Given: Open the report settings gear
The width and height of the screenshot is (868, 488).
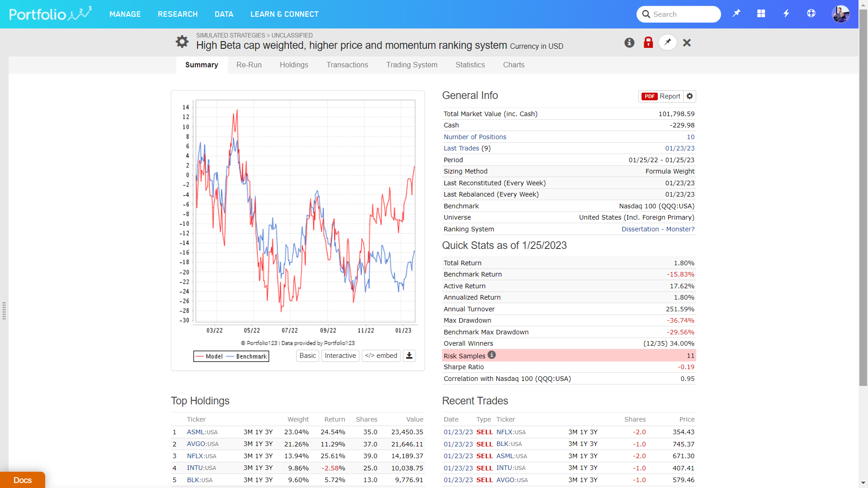Looking at the screenshot, I should pyautogui.click(x=689, y=96).
